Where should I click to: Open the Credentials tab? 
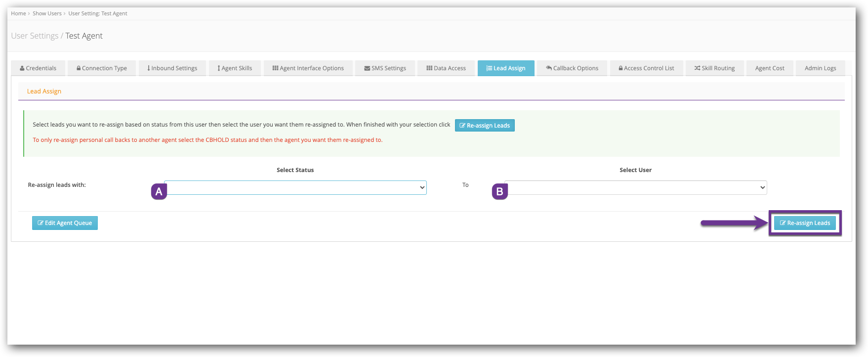[38, 68]
